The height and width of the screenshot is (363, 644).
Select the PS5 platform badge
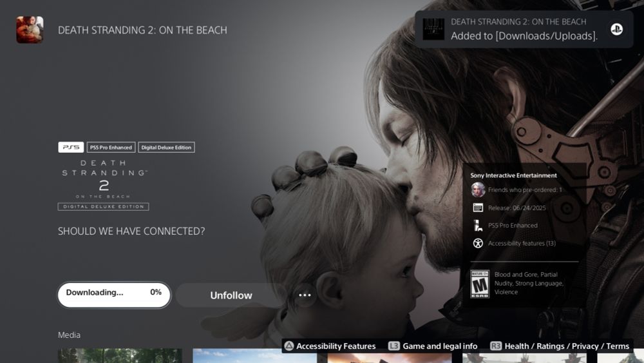tap(71, 147)
